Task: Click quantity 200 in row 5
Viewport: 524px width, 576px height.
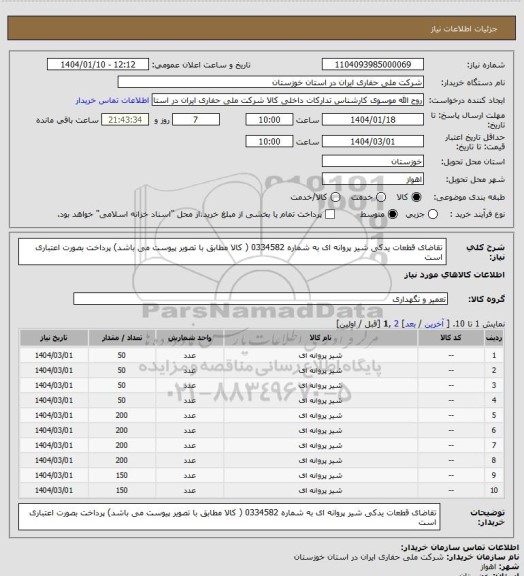Action: [122, 415]
